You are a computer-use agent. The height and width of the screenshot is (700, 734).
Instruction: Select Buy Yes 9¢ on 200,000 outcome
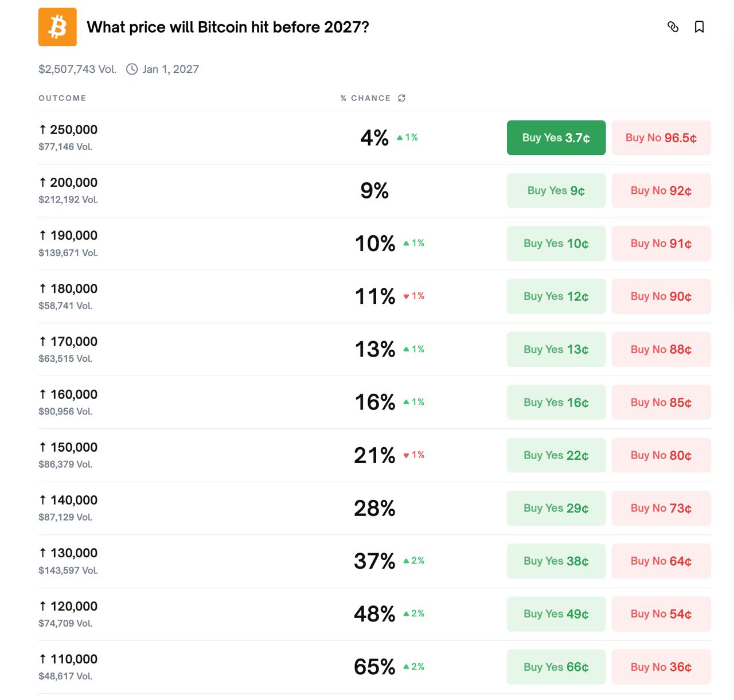click(x=556, y=190)
